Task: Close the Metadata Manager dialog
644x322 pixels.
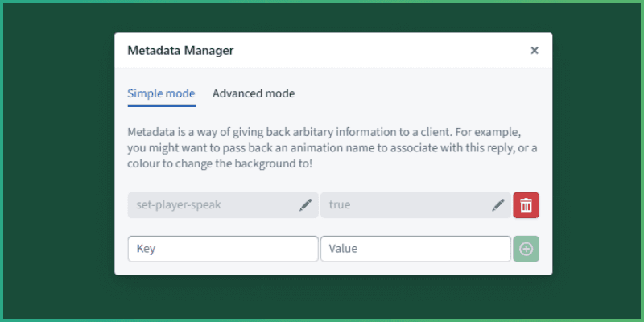Action: pos(534,51)
